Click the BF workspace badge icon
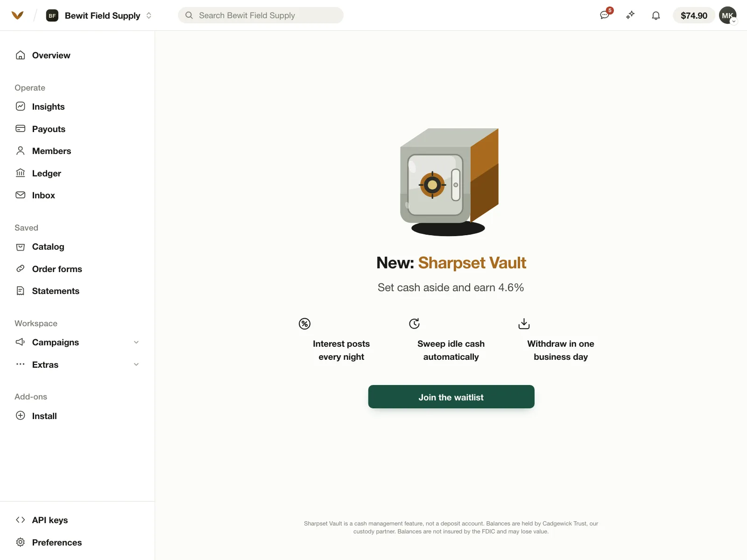Image resolution: width=747 pixels, height=560 pixels. coord(52,15)
